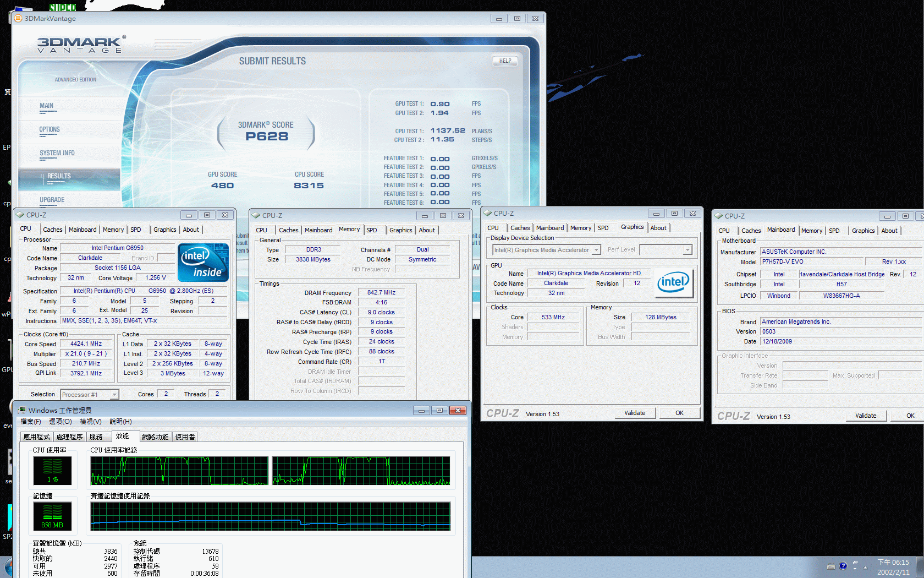924x578 pixels.
Task: Open Graphics tab in Mainboard CPU-Z window
Action: (x=863, y=231)
